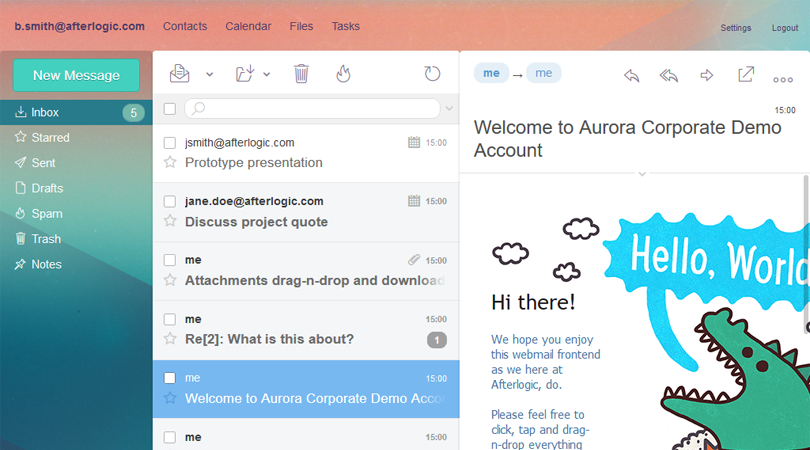Star the Prototype presentation message
Viewport: 810px width, 450px height.
(170, 163)
